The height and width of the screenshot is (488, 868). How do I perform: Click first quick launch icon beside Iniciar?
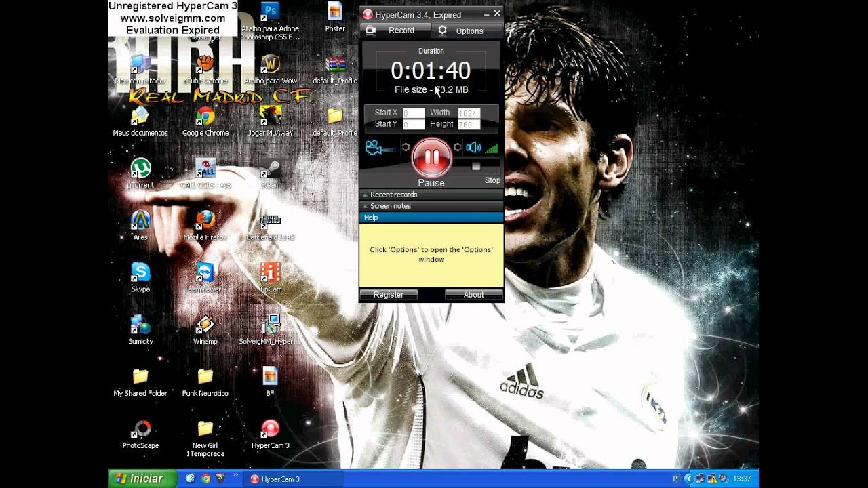tap(191, 479)
